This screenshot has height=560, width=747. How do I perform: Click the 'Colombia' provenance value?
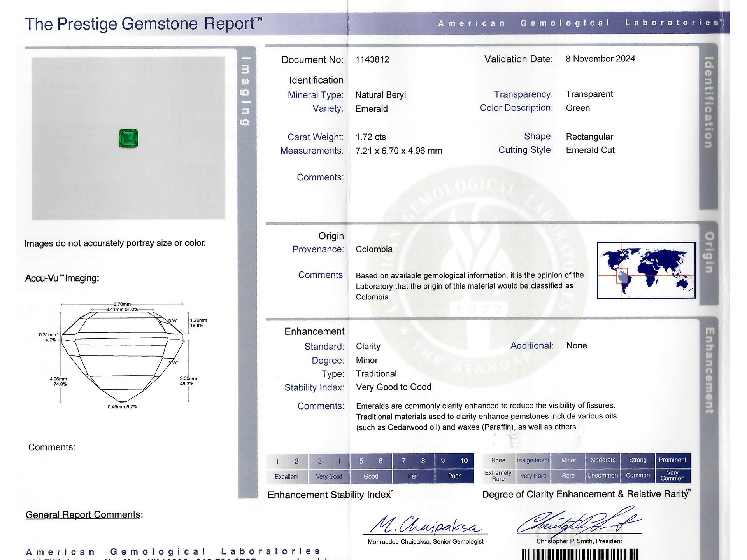(374, 249)
